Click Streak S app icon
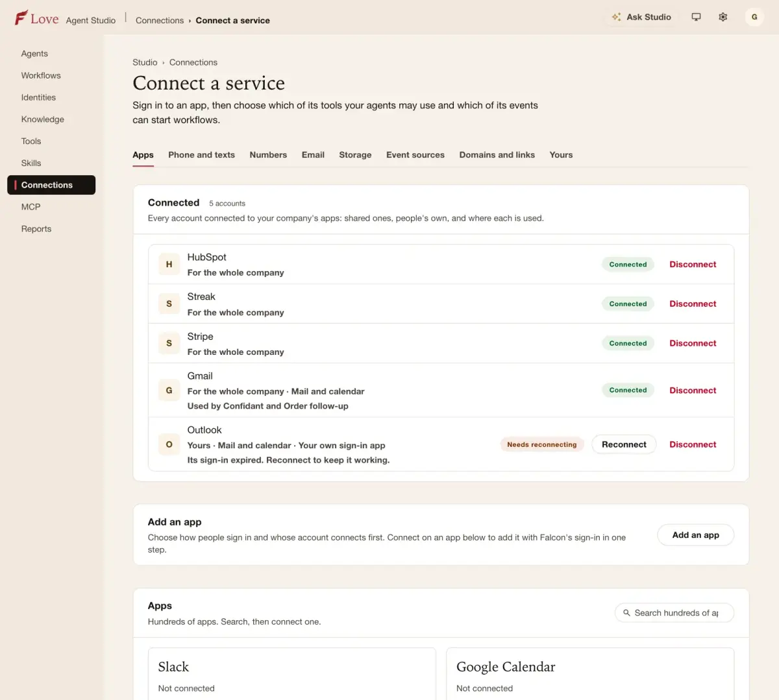Screen dimensions: 779x700 click(169, 304)
